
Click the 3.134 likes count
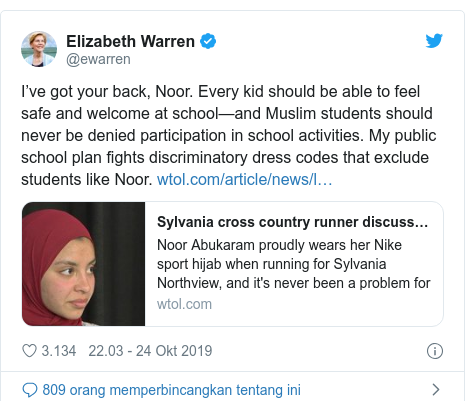click(x=59, y=351)
